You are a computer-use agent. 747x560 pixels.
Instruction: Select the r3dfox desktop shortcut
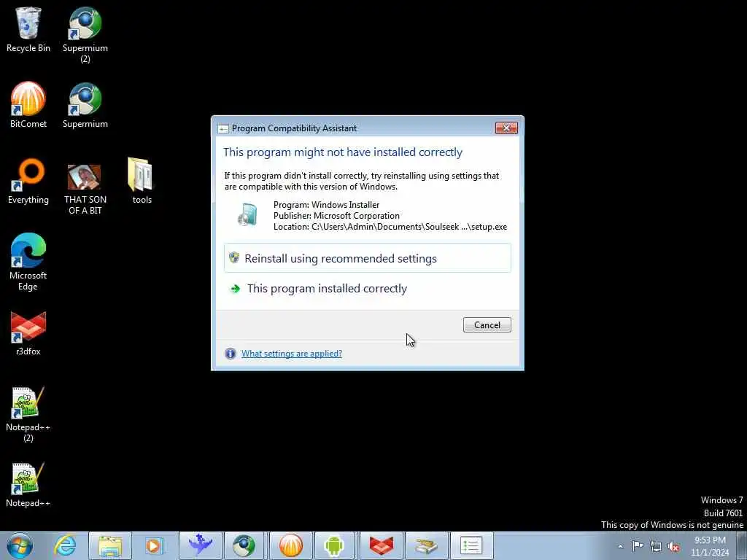click(28, 333)
